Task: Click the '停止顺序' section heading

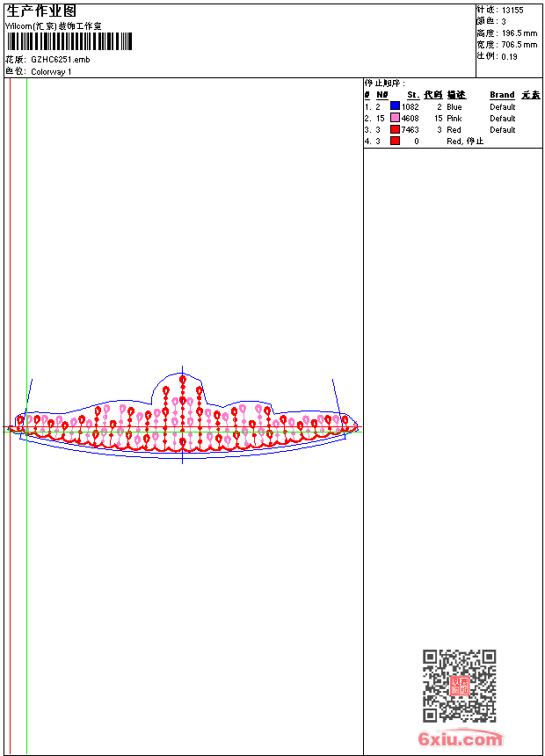Action: pyautogui.click(x=385, y=84)
